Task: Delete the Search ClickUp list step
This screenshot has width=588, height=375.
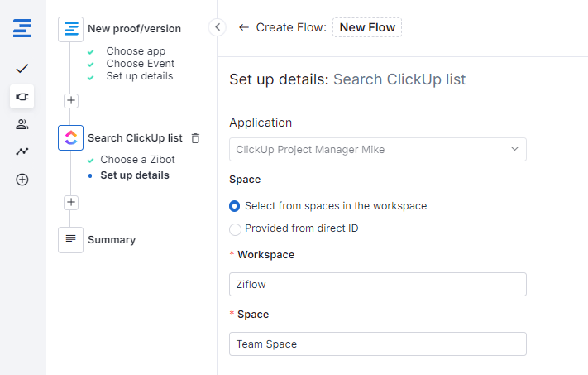Action: (195, 138)
